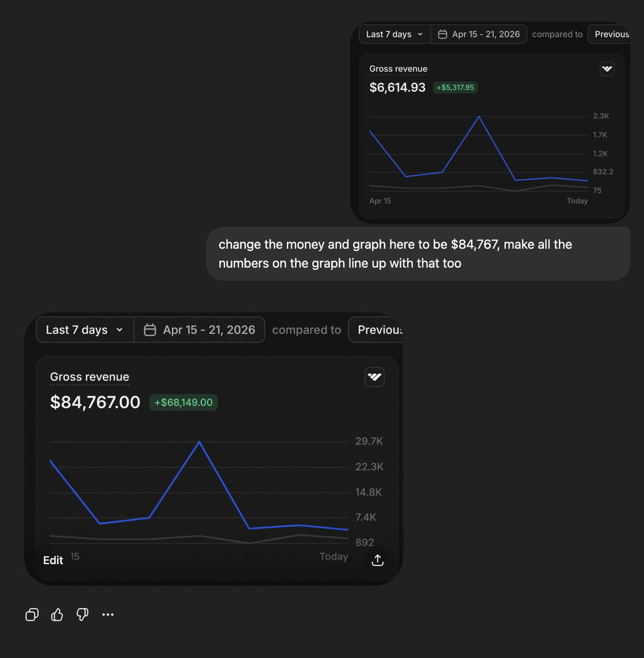Viewport: 644px width, 658px height.
Task: Click the Gross revenue label in generated image
Action: [x=89, y=377]
